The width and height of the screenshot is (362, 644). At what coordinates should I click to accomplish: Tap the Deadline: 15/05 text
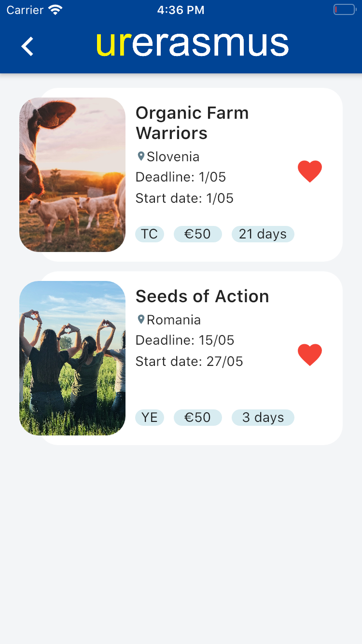[185, 340]
